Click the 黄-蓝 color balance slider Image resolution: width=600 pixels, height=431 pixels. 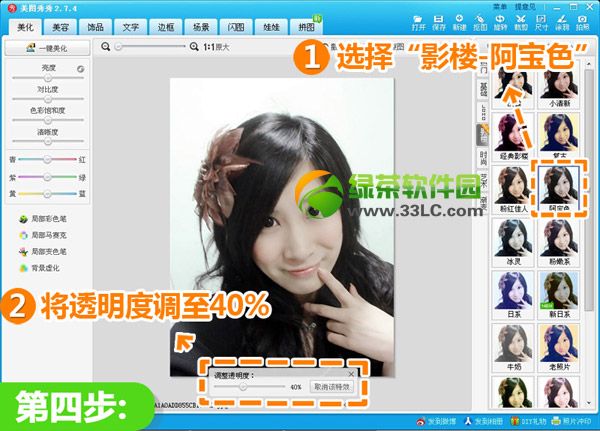click(x=47, y=194)
